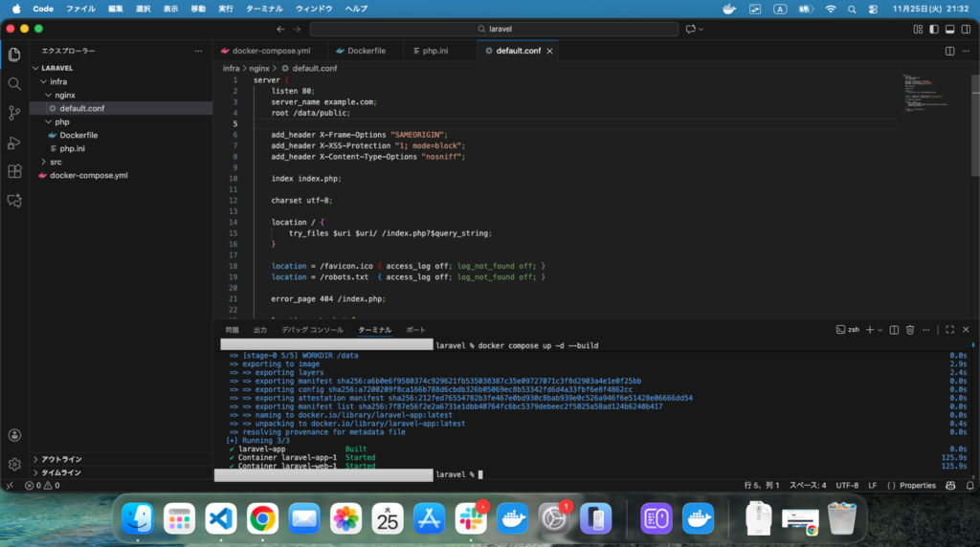Open the Extensions view
980x547 pixels.
tap(14, 172)
